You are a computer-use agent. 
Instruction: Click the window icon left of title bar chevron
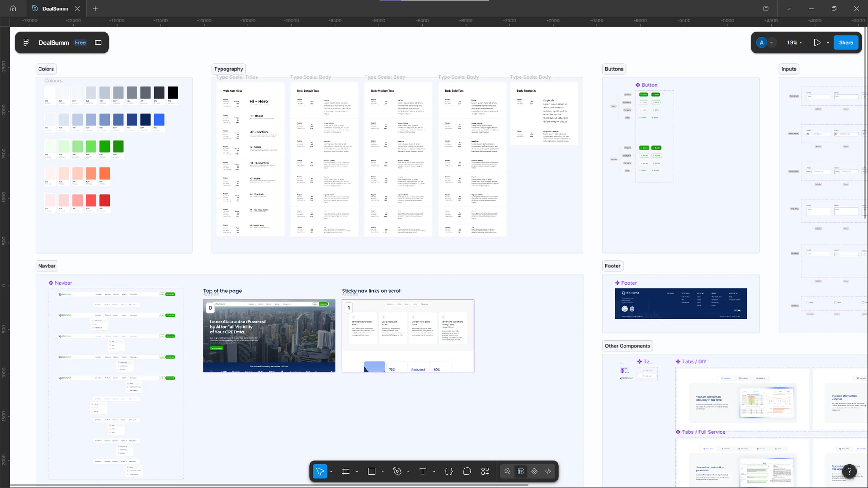tap(766, 8)
